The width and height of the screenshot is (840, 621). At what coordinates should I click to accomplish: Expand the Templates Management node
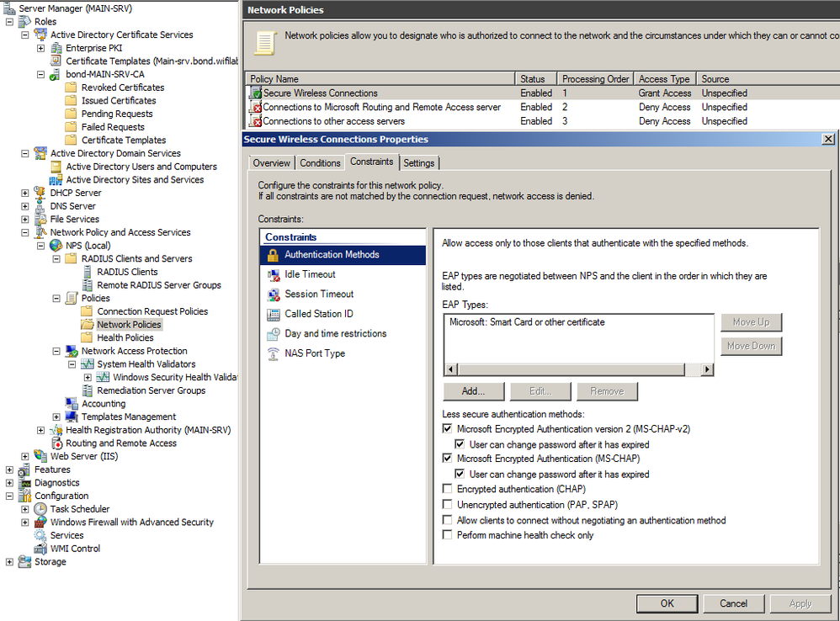pos(56,417)
